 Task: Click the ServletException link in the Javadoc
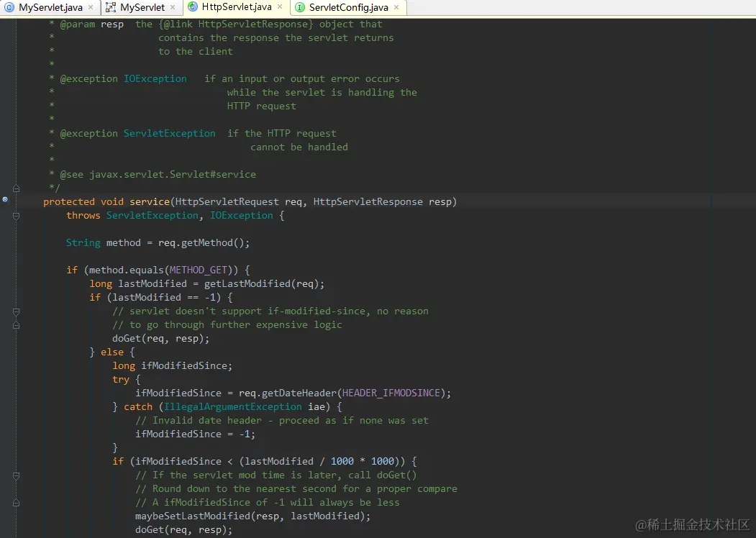[x=169, y=133]
